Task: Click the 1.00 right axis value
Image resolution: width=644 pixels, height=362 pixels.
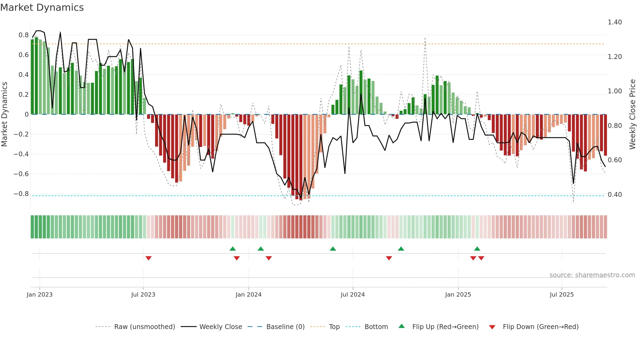Action: [615, 91]
